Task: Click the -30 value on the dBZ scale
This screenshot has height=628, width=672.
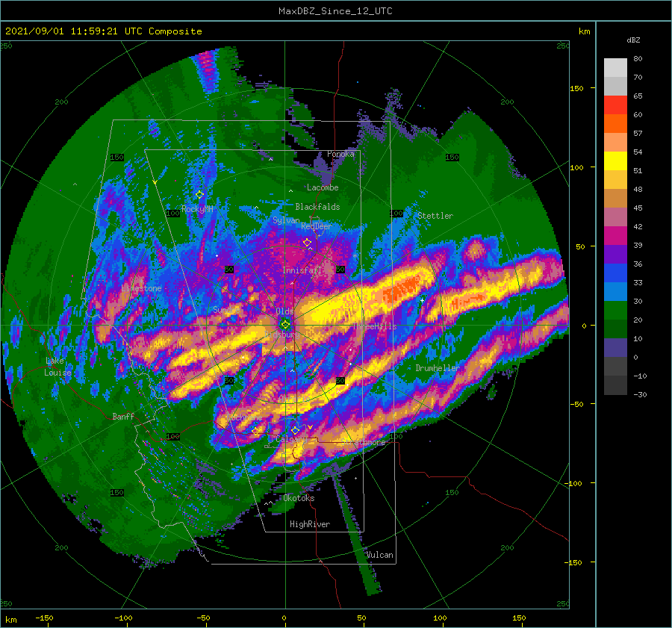Action: pyautogui.click(x=640, y=395)
